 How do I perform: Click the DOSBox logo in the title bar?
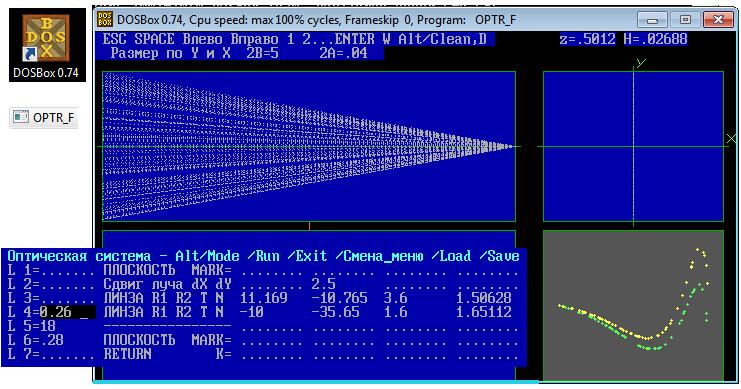(x=105, y=19)
